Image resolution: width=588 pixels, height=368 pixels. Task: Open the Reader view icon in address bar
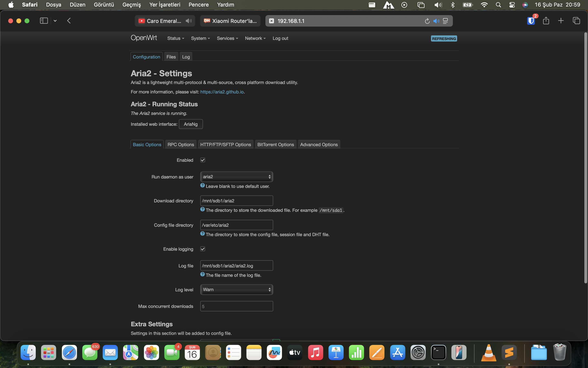[x=445, y=21]
